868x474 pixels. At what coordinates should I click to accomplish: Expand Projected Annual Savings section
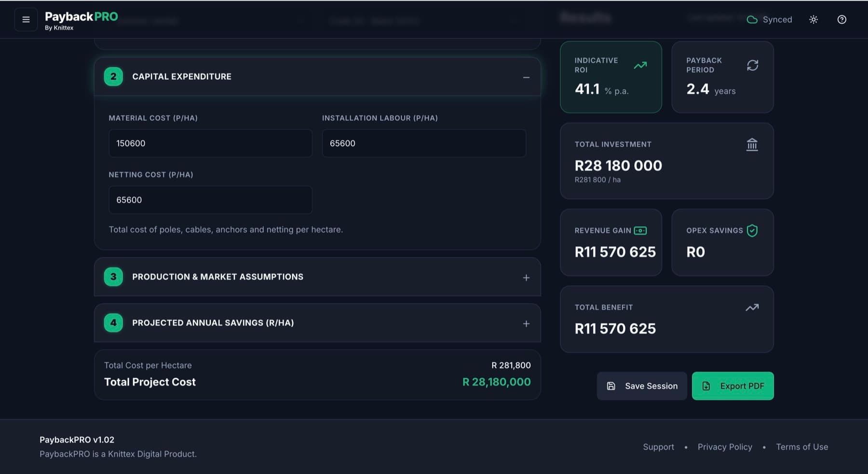point(526,323)
